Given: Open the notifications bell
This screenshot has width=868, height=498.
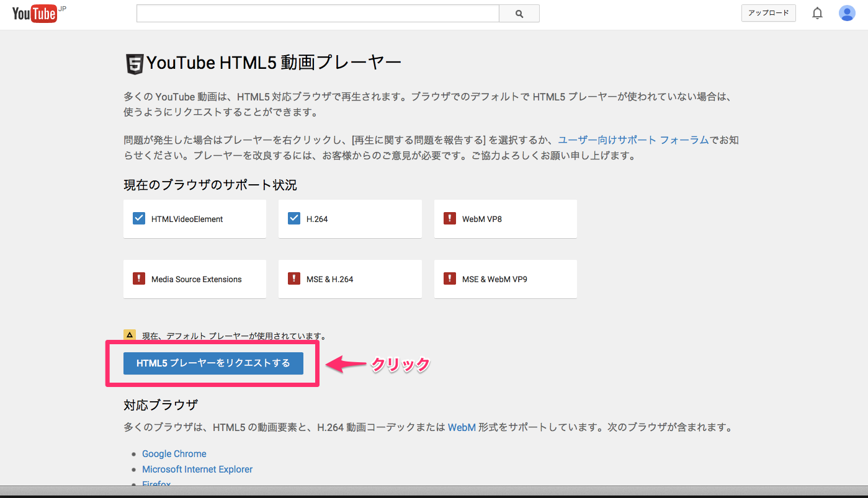Looking at the screenshot, I should (818, 13).
